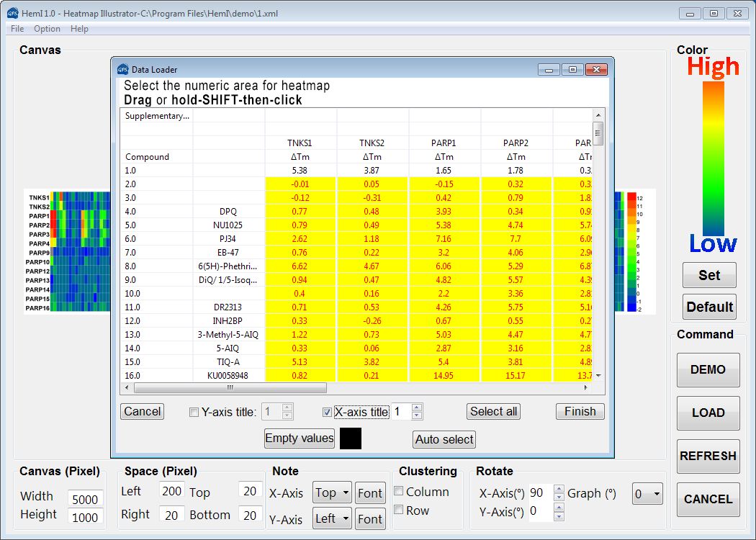The width and height of the screenshot is (756, 540).
Task: Close the Data Loader dialog
Action: pos(595,69)
